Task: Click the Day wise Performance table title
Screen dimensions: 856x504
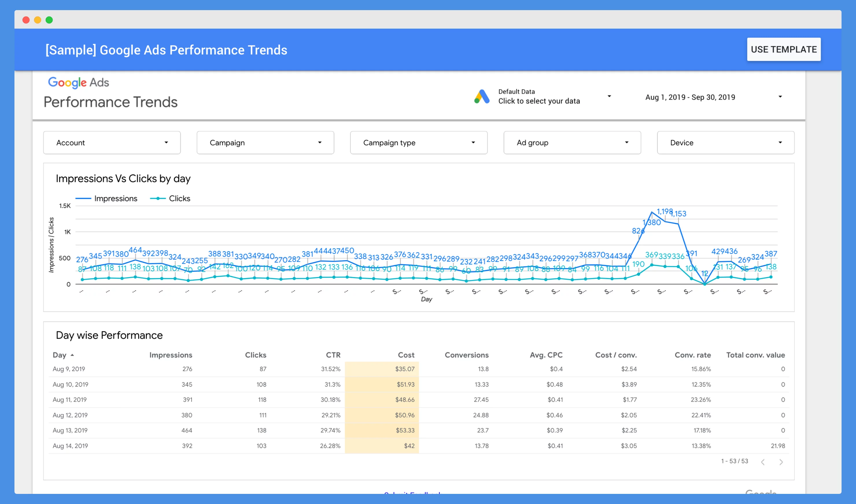Action: (x=109, y=335)
